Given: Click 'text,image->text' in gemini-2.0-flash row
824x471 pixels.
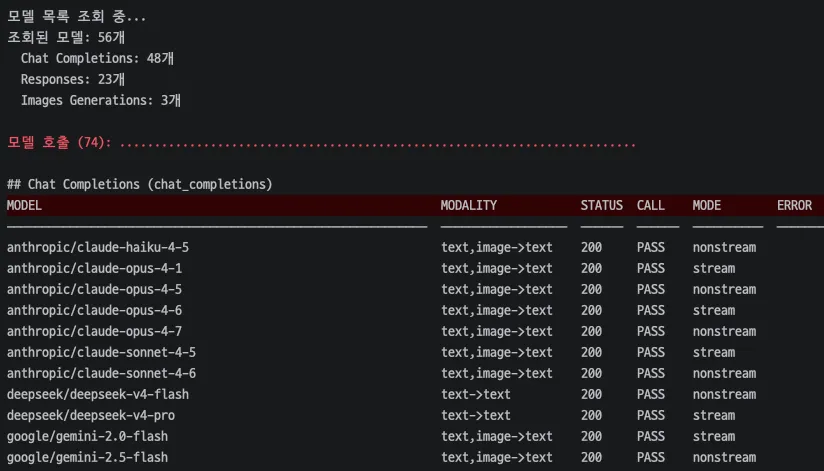Looking at the screenshot, I should tap(497, 436).
